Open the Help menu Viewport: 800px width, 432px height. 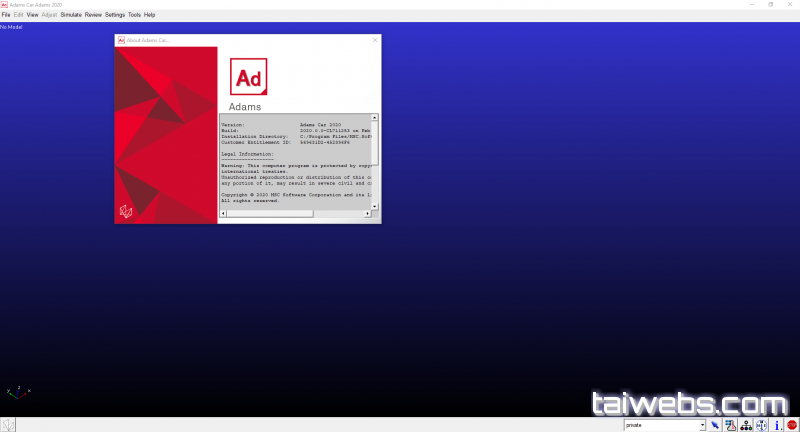pyautogui.click(x=150, y=15)
